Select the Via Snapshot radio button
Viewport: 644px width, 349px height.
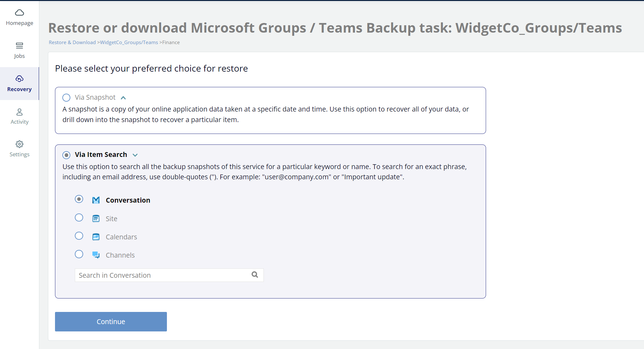(x=66, y=97)
